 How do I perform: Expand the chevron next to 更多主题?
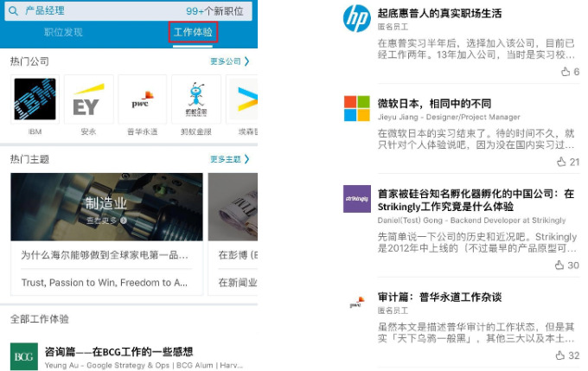pos(246,159)
